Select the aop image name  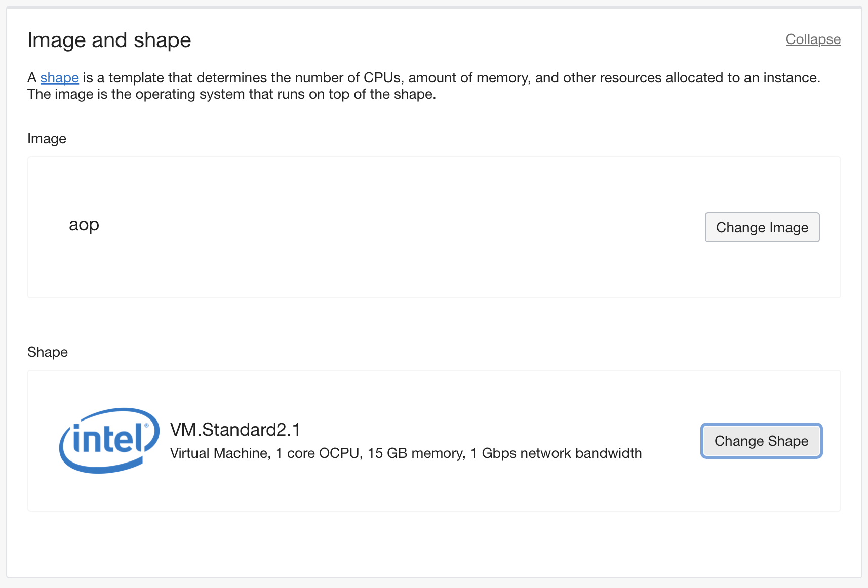pyautogui.click(x=84, y=225)
